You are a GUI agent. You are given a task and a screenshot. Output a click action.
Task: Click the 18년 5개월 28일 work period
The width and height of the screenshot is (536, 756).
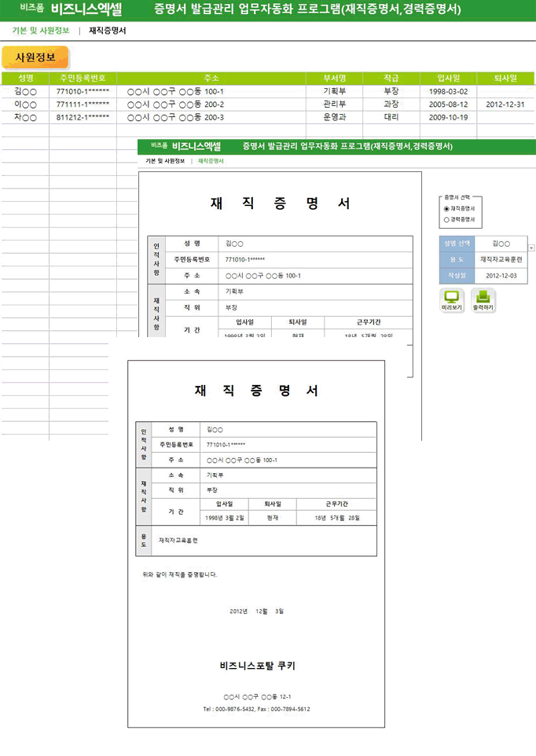coord(337,518)
